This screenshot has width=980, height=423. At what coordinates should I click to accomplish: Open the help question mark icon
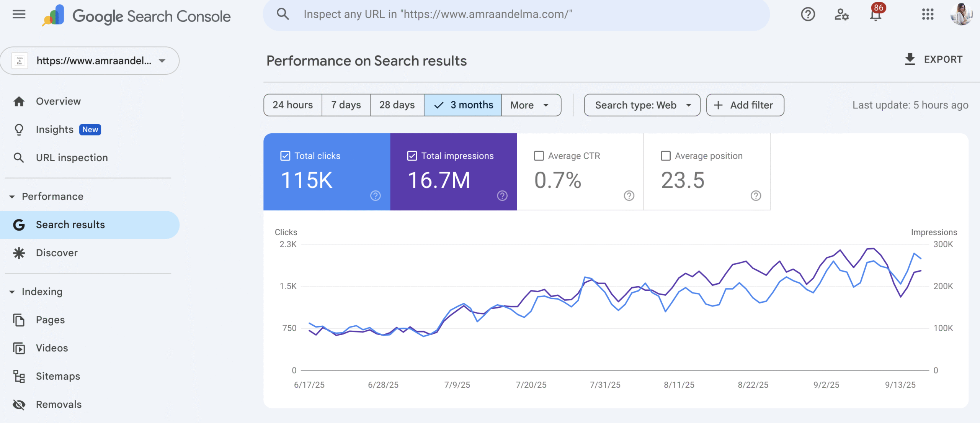pyautogui.click(x=808, y=15)
